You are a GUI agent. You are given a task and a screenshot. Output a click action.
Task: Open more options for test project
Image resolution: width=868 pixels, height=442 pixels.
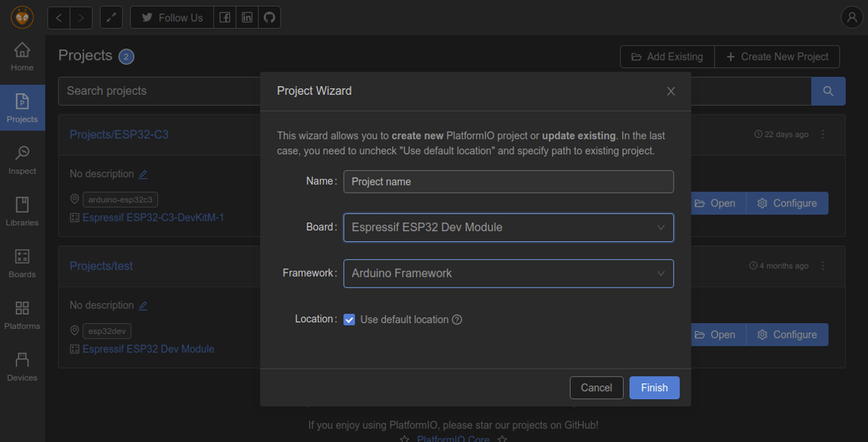[822, 266]
